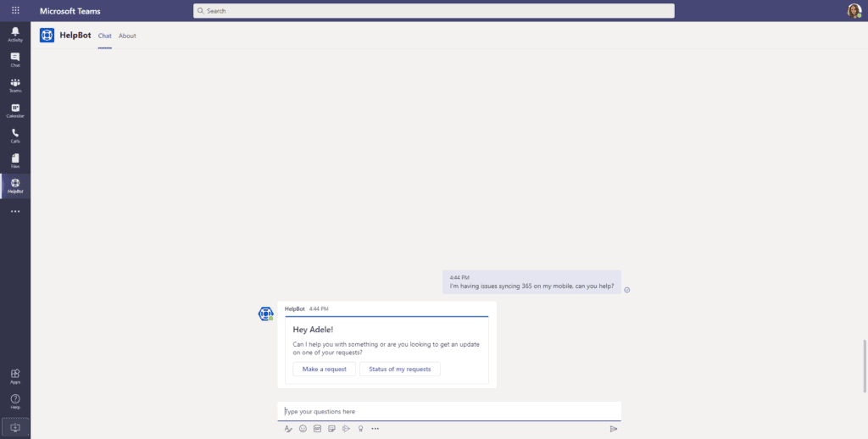868x439 pixels.
Task: Open Calls in left sidebar
Action: [x=15, y=136]
